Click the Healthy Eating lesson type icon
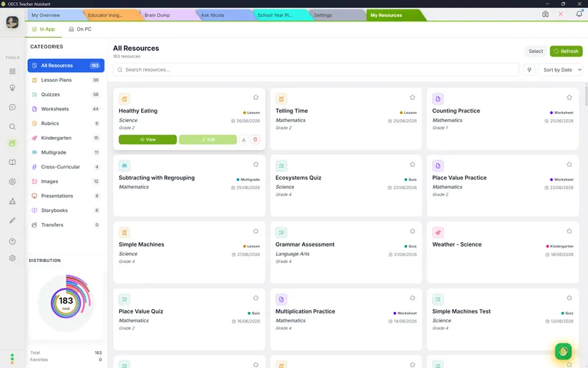The height and width of the screenshot is (368, 588). [124, 99]
